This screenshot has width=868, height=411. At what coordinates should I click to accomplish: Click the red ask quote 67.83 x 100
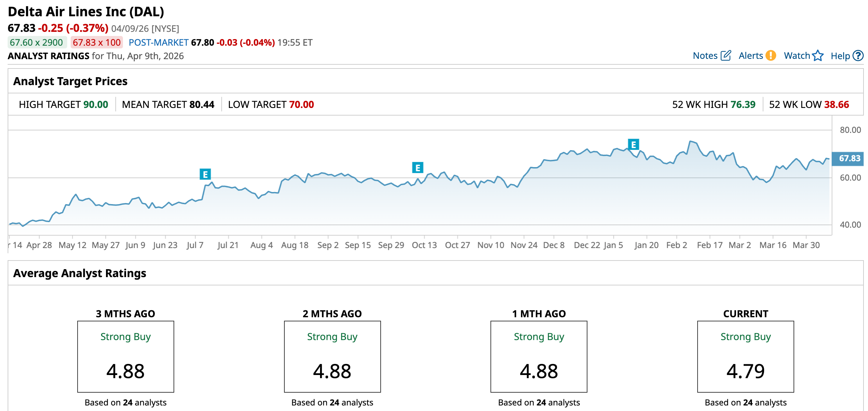pos(97,43)
